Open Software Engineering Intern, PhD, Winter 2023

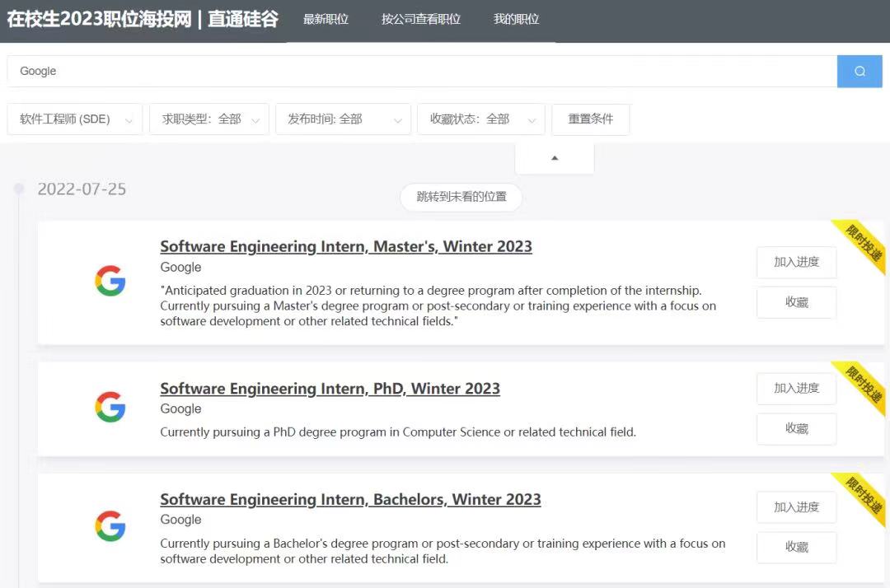(x=330, y=389)
